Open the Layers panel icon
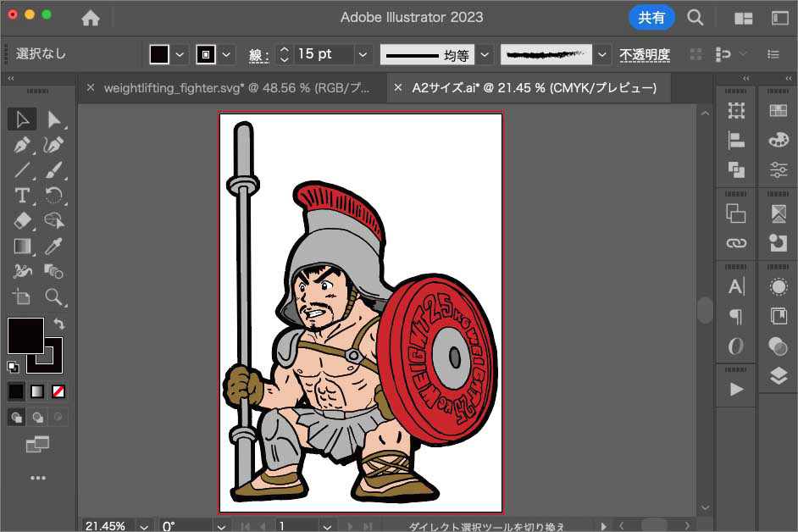Viewport: 798px width, 532px height. point(778,377)
